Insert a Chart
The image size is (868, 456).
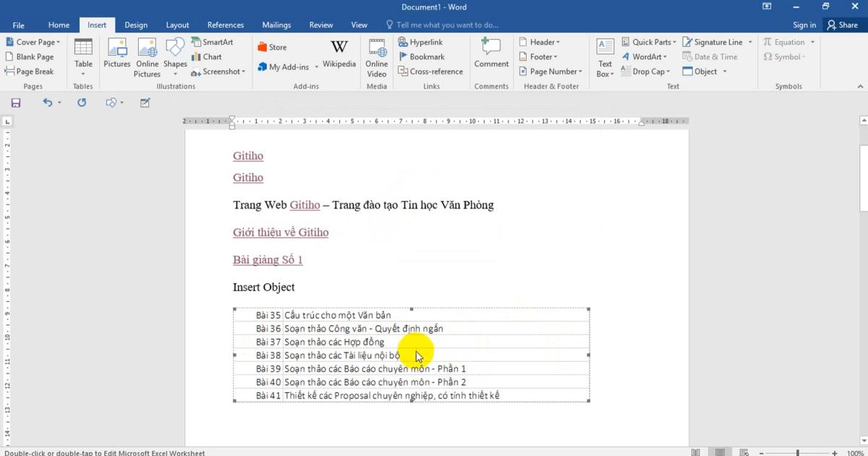click(x=208, y=56)
